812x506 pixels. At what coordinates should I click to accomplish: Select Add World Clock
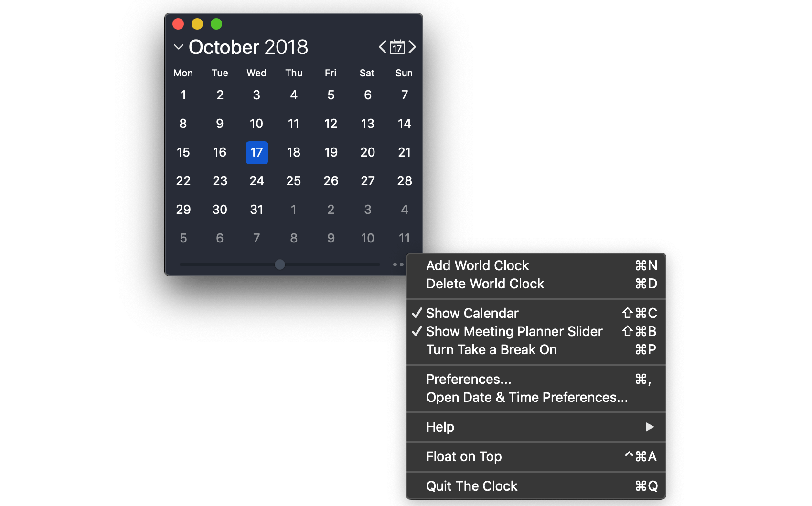click(477, 265)
